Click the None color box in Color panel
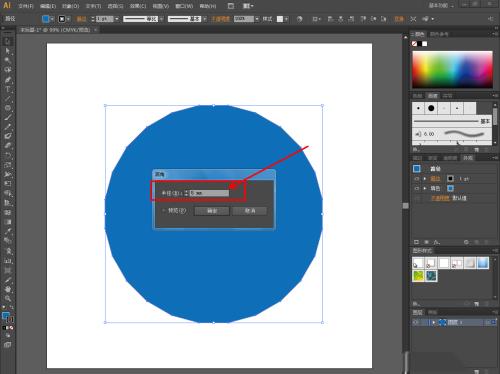The image size is (500, 374). coord(414,44)
